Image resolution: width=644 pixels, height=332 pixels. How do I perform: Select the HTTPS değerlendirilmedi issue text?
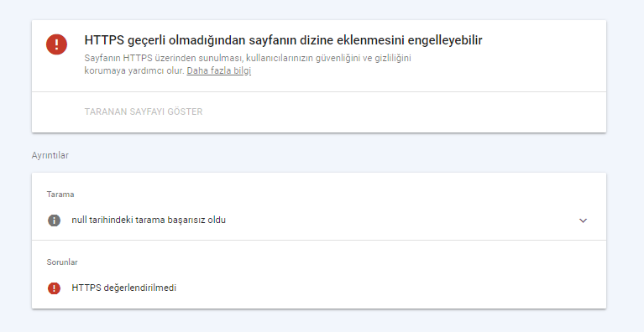coord(124,288)
